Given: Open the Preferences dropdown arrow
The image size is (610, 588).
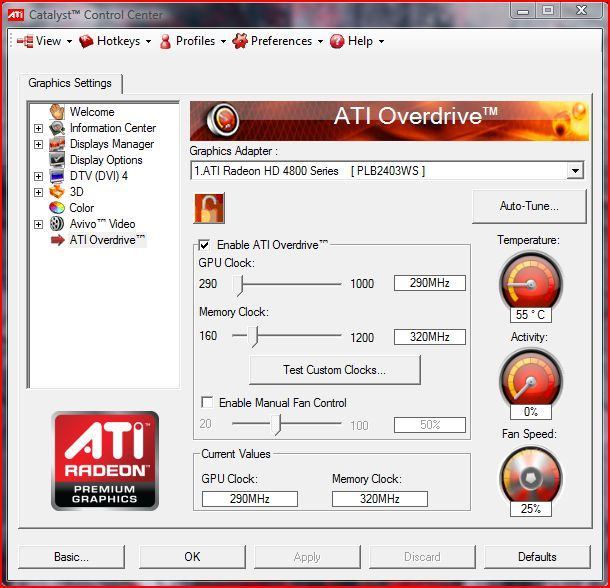Looking at the screenshot, I should coord(320,42).
